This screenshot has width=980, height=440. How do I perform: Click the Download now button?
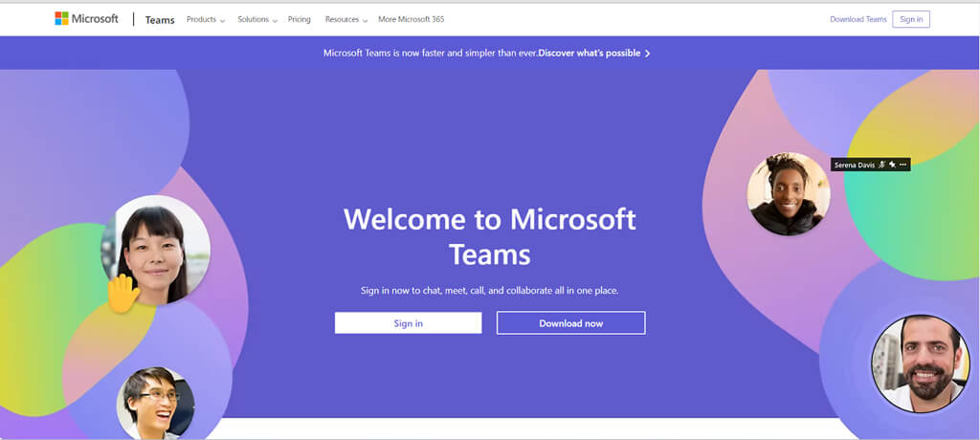tap(570, 323)
